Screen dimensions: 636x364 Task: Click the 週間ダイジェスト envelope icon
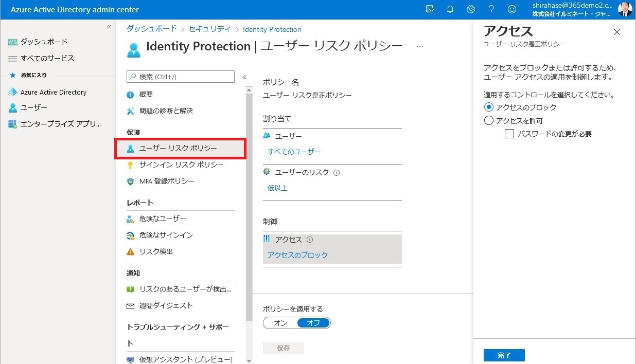tap(130, 306)
